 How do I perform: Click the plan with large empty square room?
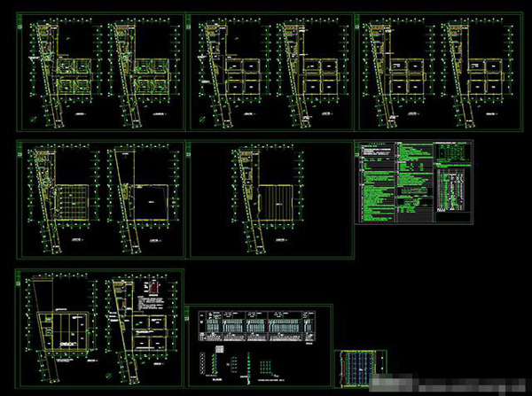144,201
